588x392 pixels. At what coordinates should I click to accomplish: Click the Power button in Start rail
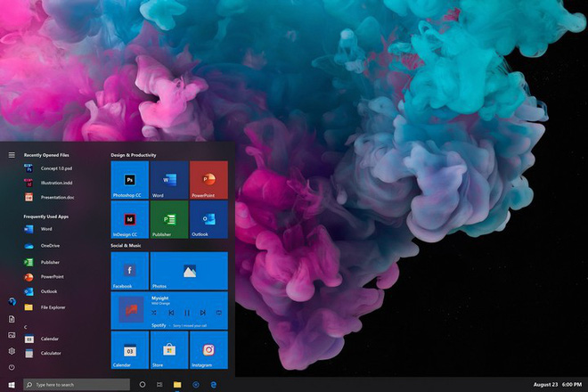[12, 367]
